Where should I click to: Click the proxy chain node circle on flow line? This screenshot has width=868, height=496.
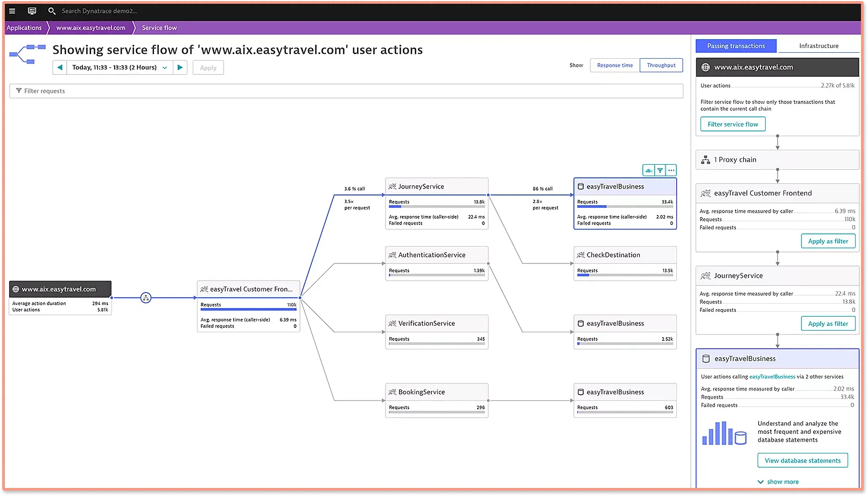146,297
